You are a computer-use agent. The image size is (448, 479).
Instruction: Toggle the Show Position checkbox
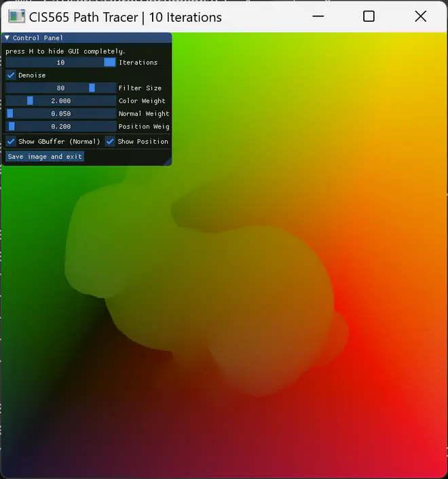(x=110, y=142)
